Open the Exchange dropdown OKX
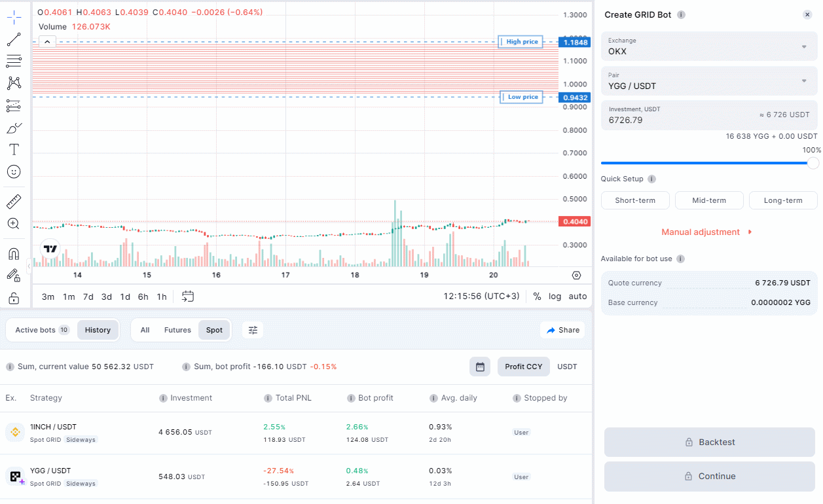The height and width of the screenshot is (504, 823). pyautogui.click(x=709, y=46)
